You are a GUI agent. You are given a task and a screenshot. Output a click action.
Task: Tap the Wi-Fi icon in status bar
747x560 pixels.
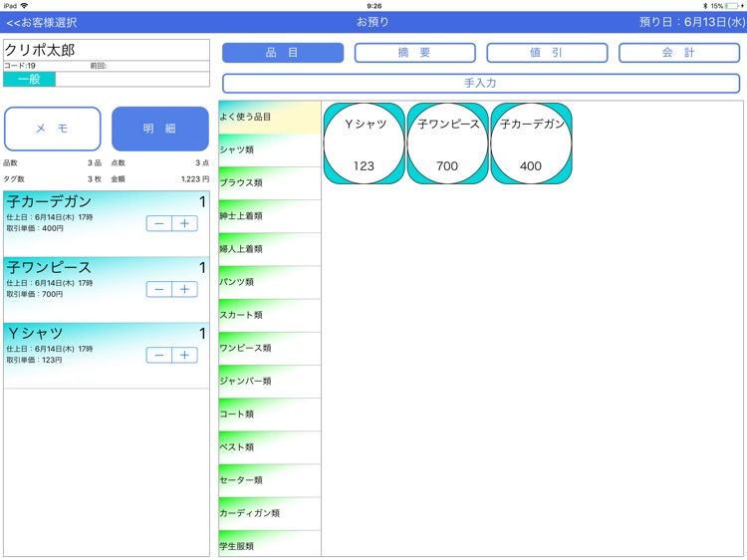24,6
